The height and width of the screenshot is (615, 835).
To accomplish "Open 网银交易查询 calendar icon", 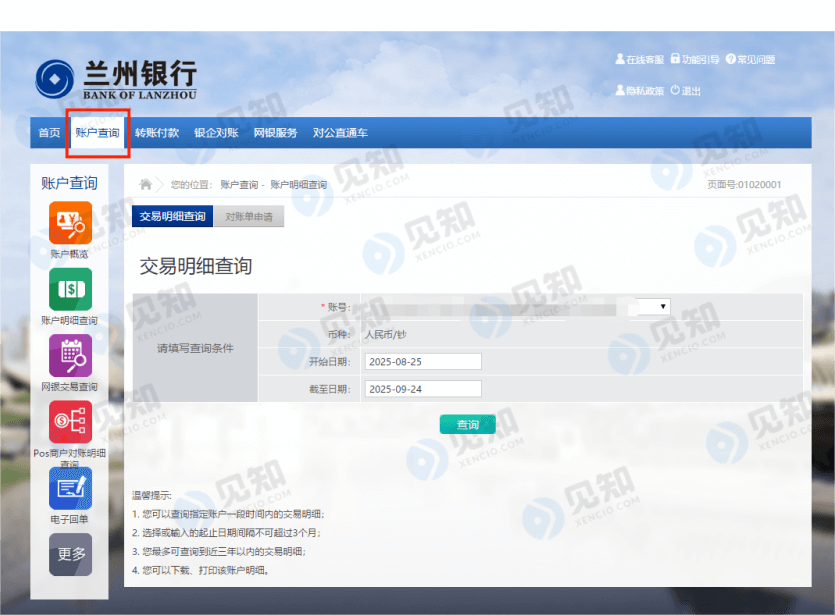I will pyautogui.click(x=70, y=355).
